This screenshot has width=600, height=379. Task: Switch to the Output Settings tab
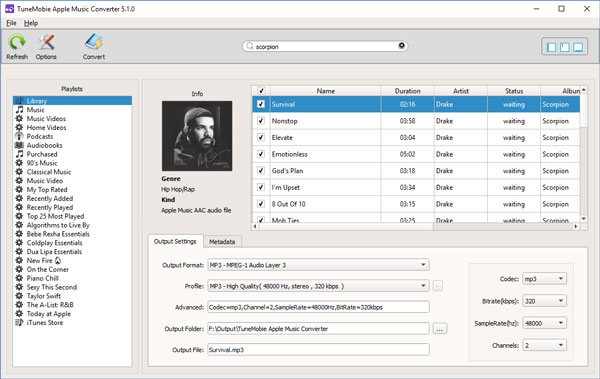(175, 242)
